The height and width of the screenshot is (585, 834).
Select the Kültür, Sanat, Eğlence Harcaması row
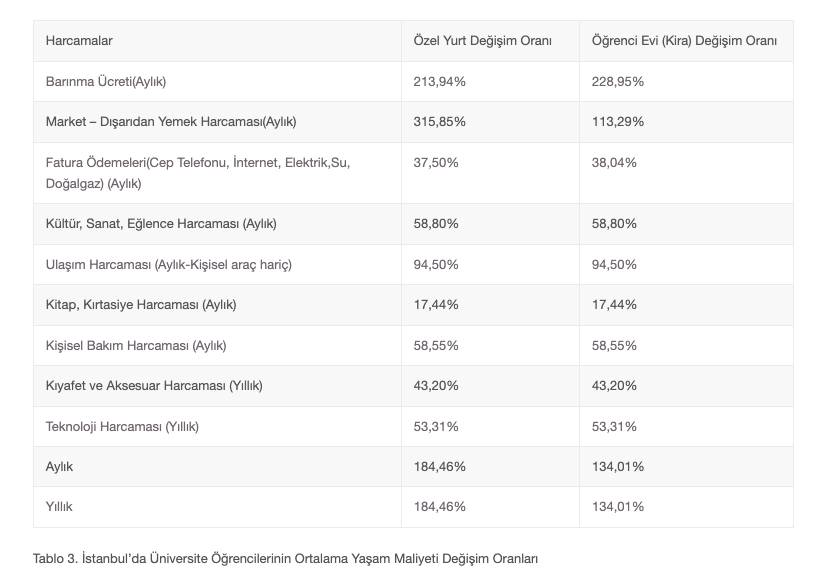(161, 224)
